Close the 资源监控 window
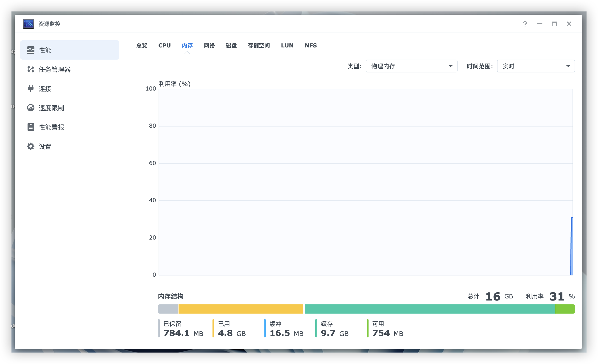Screen dimensions: 598x364 coord(569,24)
